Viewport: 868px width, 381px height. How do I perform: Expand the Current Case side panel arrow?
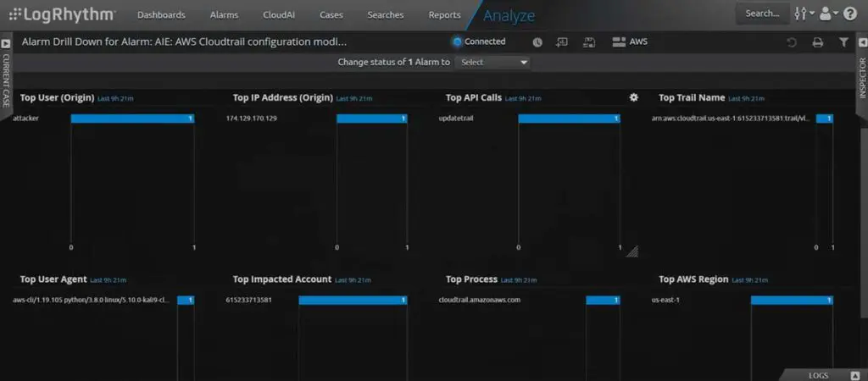pyautogui.click(x=6, y=43)
